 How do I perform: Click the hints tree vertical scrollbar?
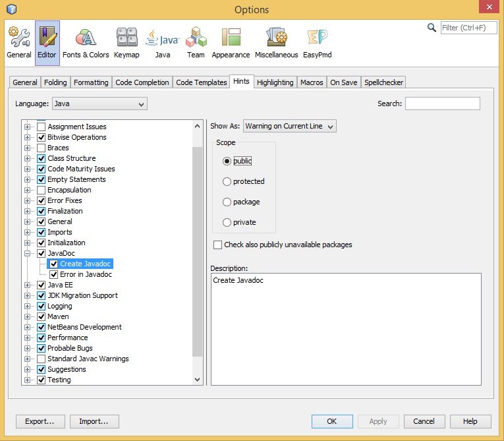pos(198,250)
